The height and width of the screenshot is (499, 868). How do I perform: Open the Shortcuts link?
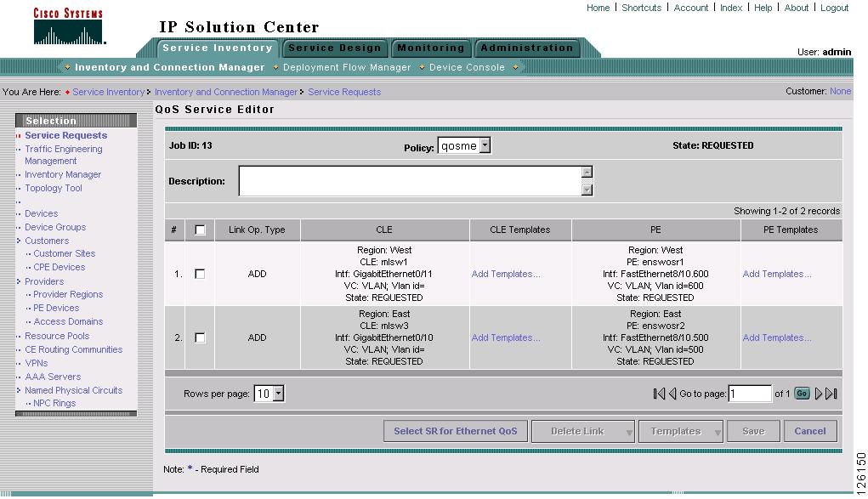pyautogui.click(x=642, y=8)
